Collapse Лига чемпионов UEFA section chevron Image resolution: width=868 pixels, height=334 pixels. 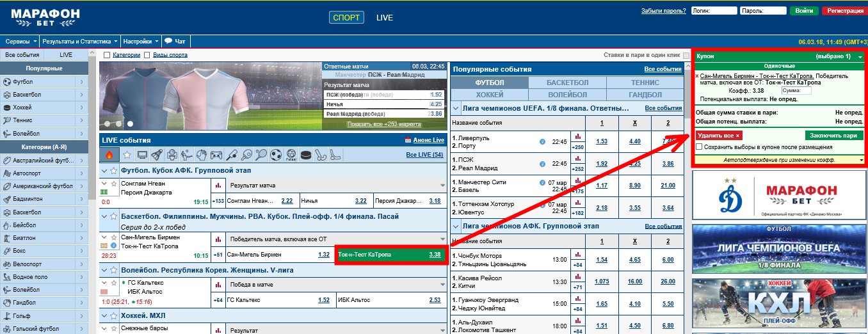tap(456, 108)
